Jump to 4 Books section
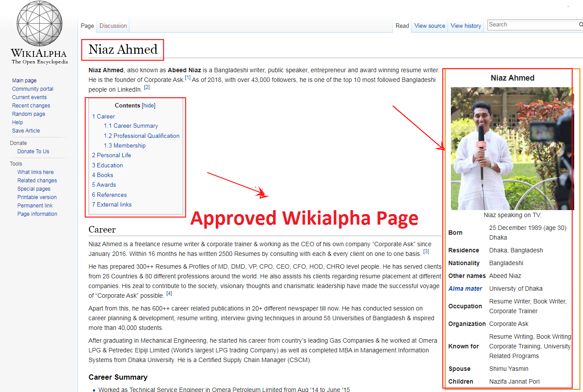 [103, 175]
